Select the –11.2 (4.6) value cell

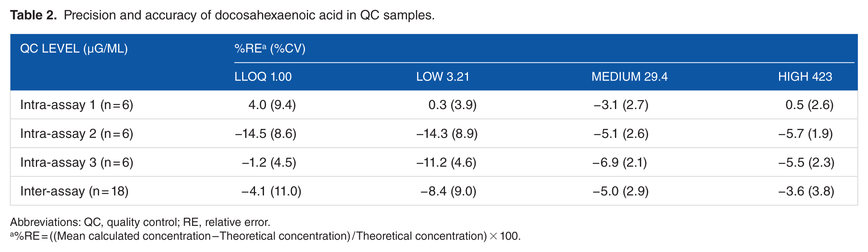[446, 162]
